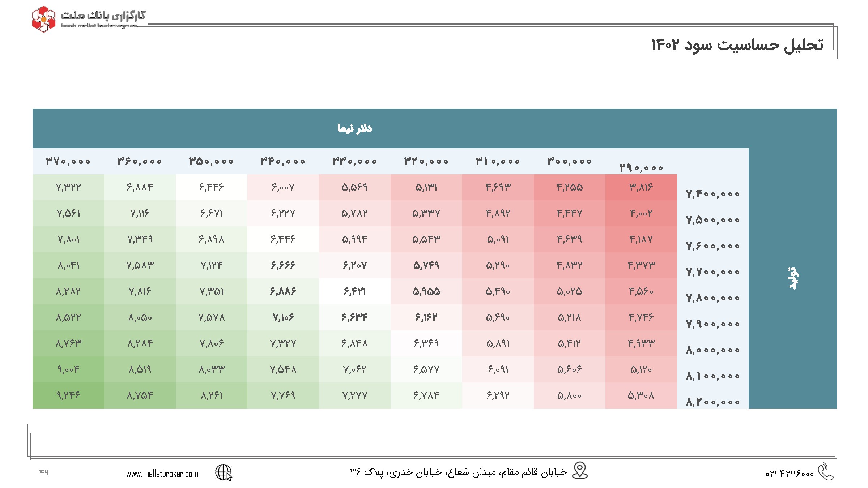Select the دلار نیما table header
The width and height of the screenshot is (868, 488).
354,128
